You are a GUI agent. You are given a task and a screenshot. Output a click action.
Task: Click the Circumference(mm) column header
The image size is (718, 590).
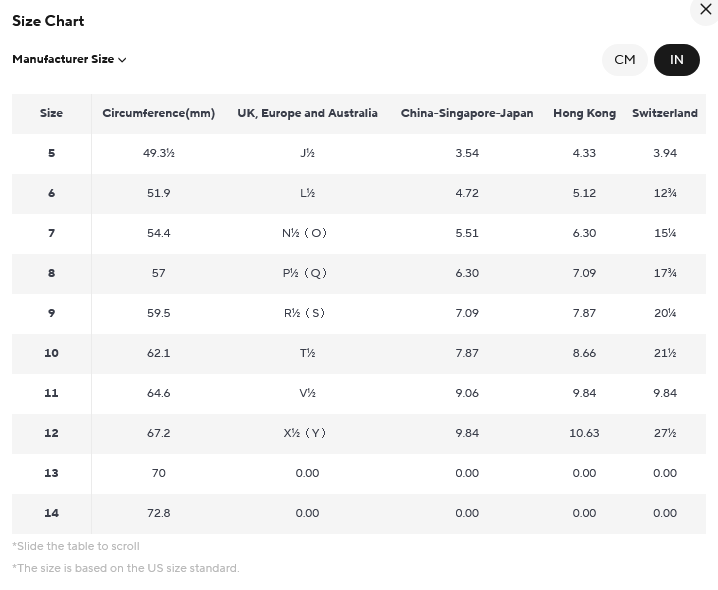click(158, 113)
